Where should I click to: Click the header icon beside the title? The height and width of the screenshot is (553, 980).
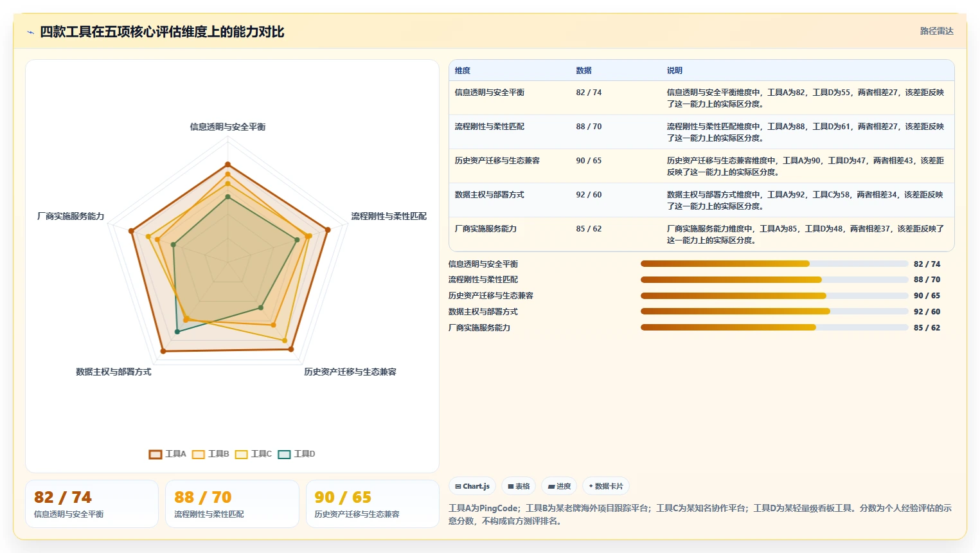[30, 32]
